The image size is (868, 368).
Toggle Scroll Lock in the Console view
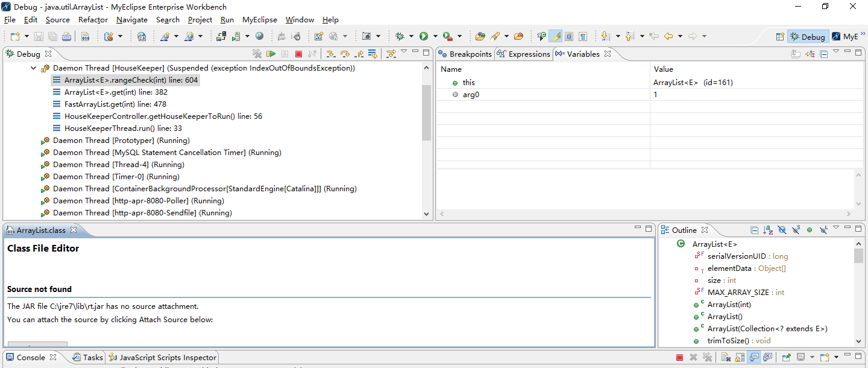pyautogui.click(x=740, y=357)
